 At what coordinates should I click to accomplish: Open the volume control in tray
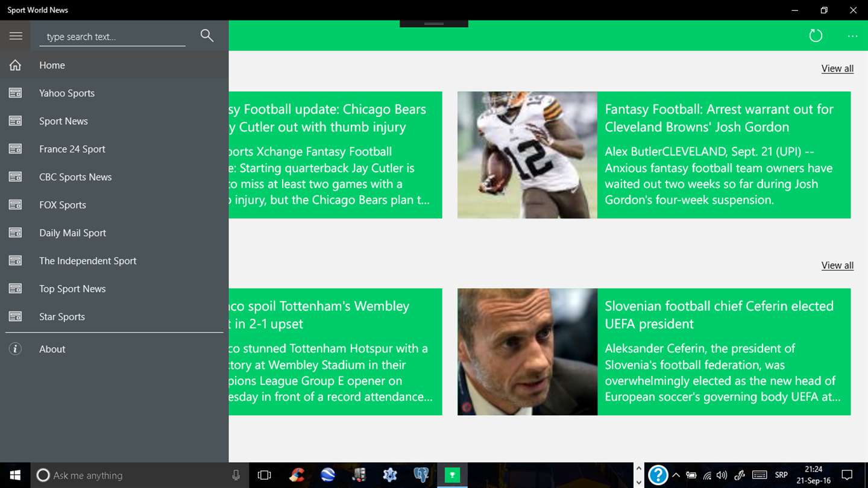pyautogui.click(x=722, y=475)
